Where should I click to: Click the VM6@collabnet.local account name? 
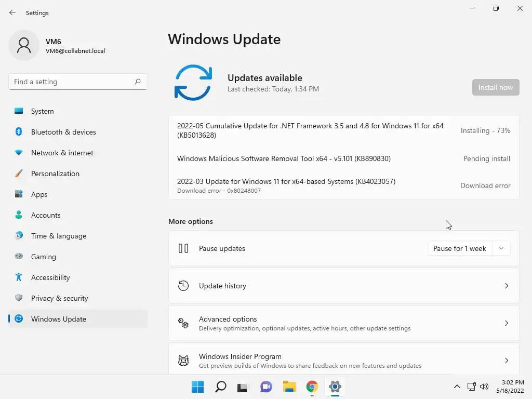(75, 51)
